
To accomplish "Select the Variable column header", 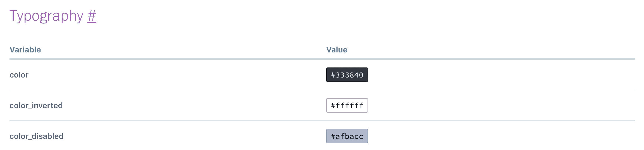I will [x=25, y=50].
